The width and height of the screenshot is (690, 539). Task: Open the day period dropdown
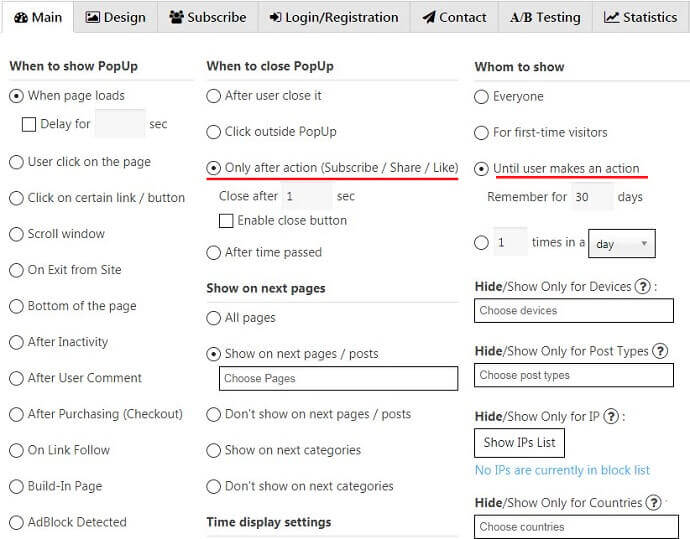click(x=622, y=243)
